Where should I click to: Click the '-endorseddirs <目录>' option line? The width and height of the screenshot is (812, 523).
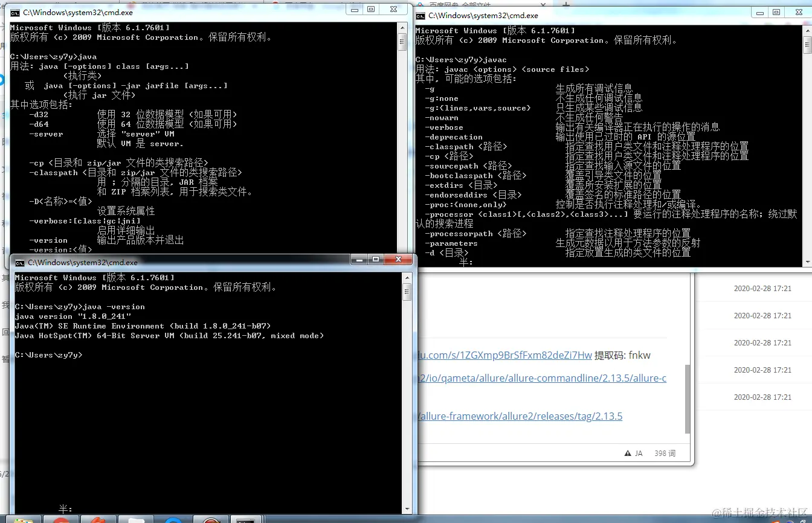pyautogui.click(x=553, y=195)
